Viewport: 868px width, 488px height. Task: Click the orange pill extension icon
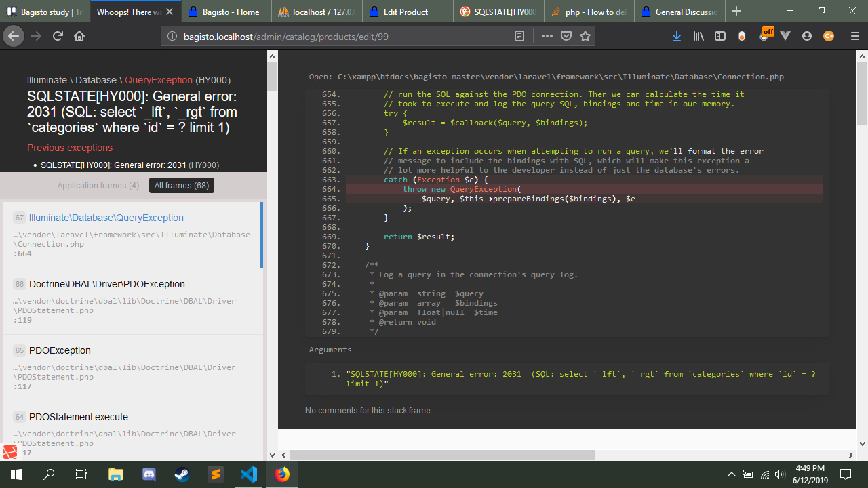tap(742, 36)
